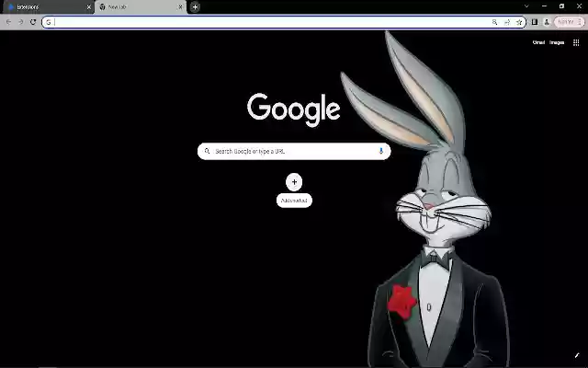Click the browser forward arrow
Image resolution: width=588 pixels, height=368 pixels.
click(21, 22)
